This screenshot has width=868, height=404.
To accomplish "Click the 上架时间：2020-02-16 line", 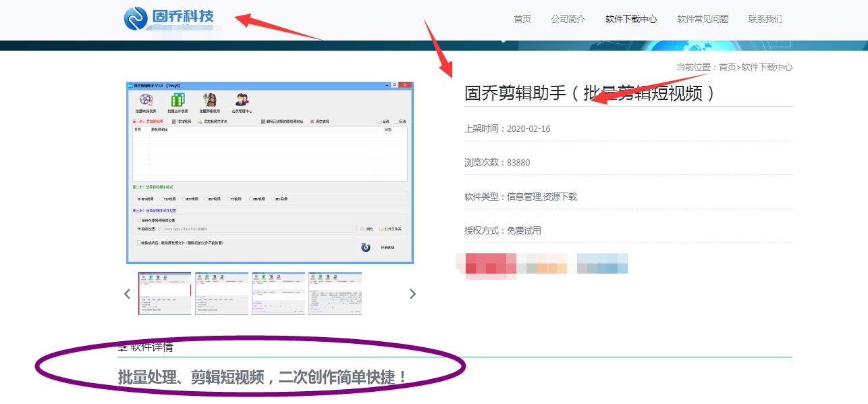I will 508,128.
